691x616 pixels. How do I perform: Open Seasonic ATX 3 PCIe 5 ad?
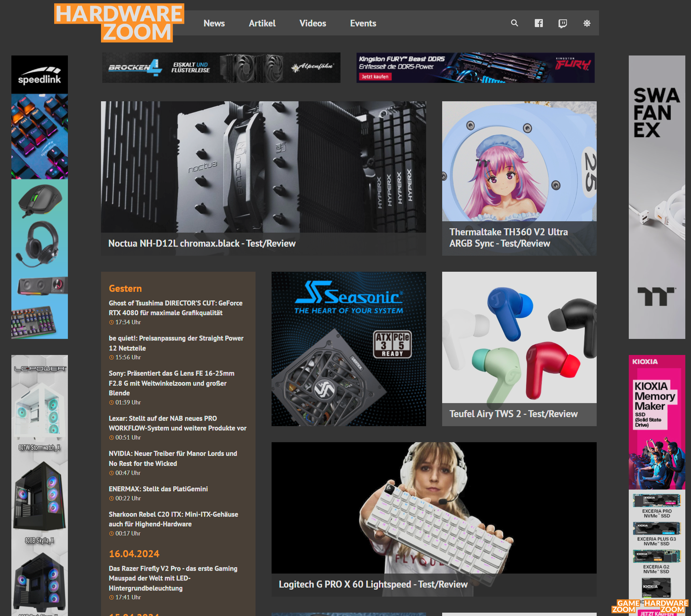pos(349,349)
